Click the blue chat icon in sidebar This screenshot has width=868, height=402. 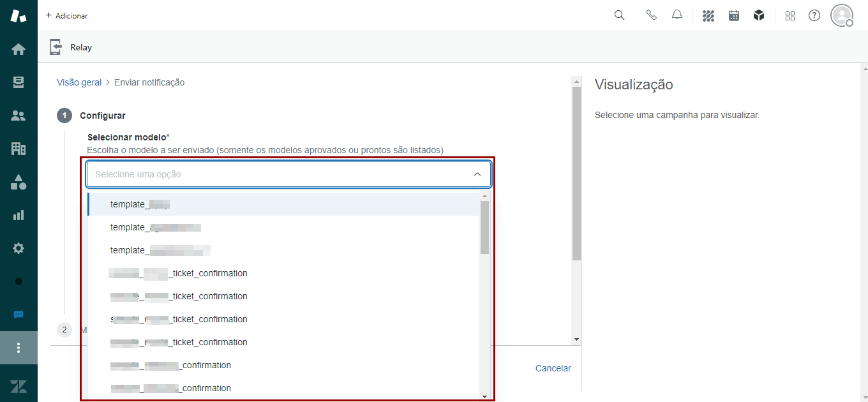[x=19, y=315]
